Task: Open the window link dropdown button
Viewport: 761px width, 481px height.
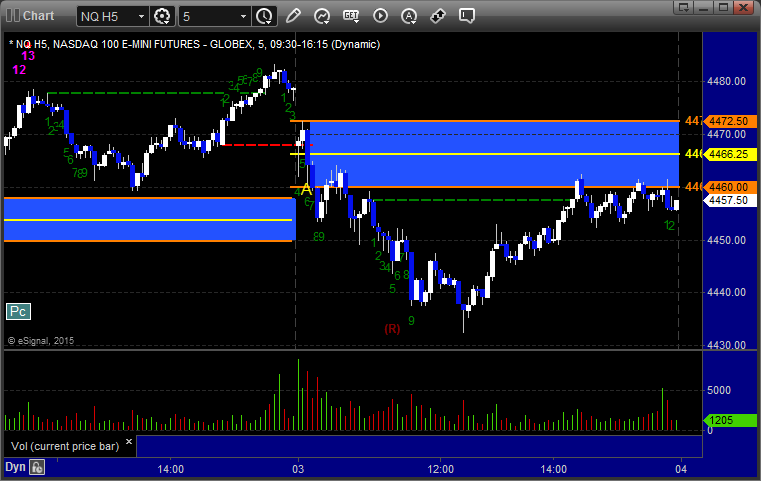Action: click(683, 8)
